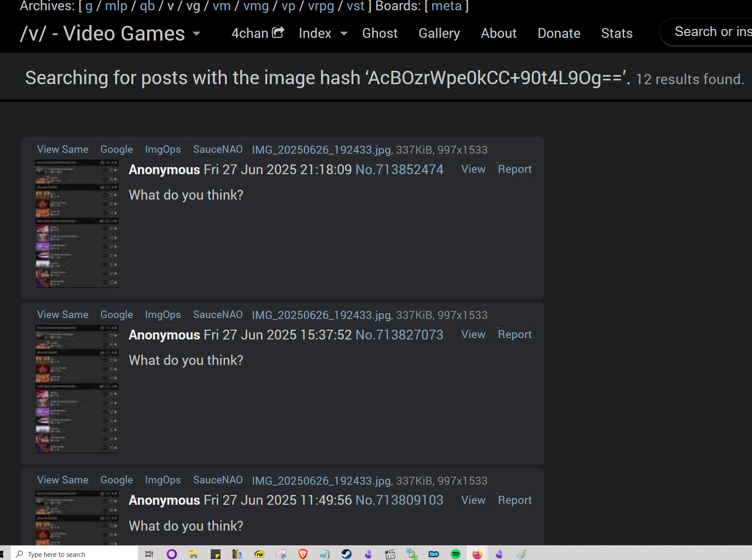The image size is (752, 560).
Task: Open the yellow PDF app taskbar icon
Action: click(259, 554)
